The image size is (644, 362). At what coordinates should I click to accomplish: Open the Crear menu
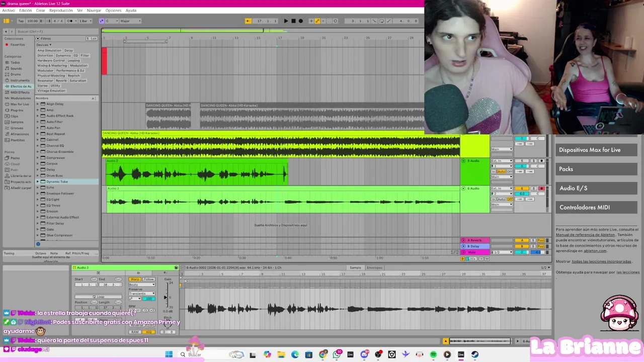40,11
